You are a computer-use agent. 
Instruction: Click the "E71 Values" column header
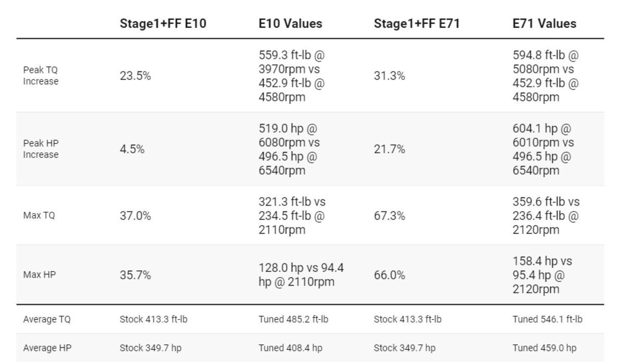pos(544,23)
